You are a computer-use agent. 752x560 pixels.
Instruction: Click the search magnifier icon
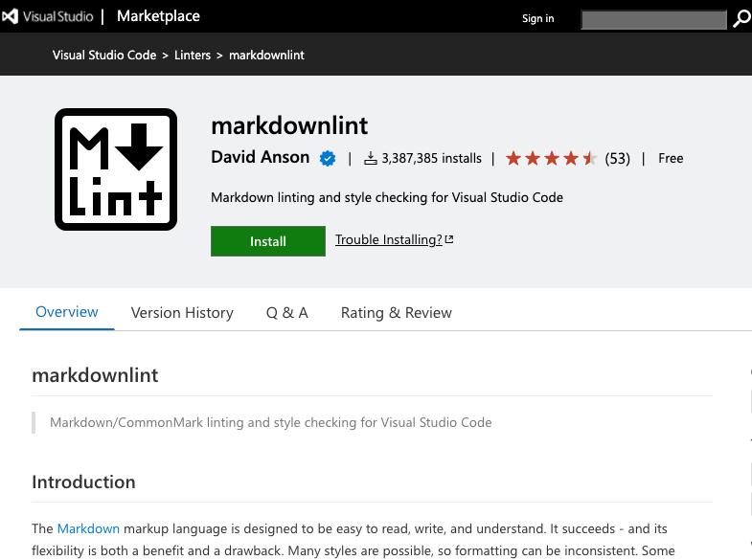741,19
